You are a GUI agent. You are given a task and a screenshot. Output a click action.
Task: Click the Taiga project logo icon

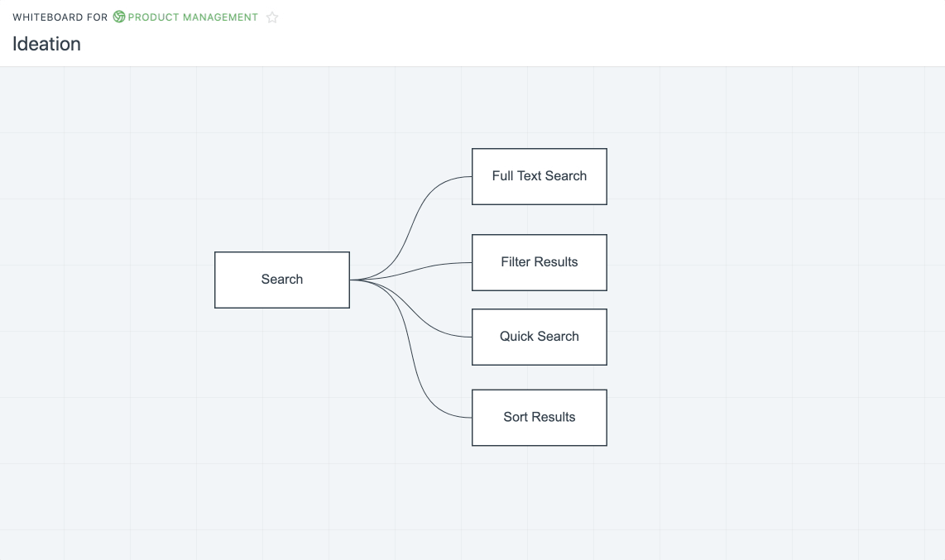[x=118, y=17]
